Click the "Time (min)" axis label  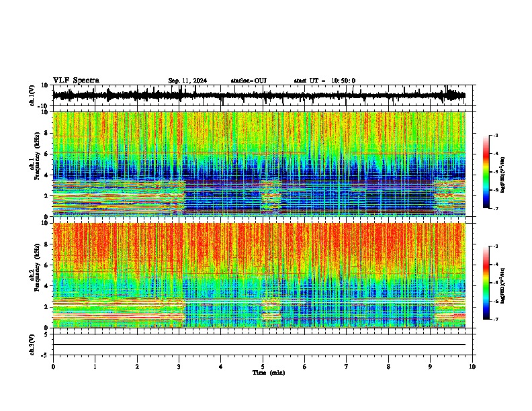click(x=269, y=373)
